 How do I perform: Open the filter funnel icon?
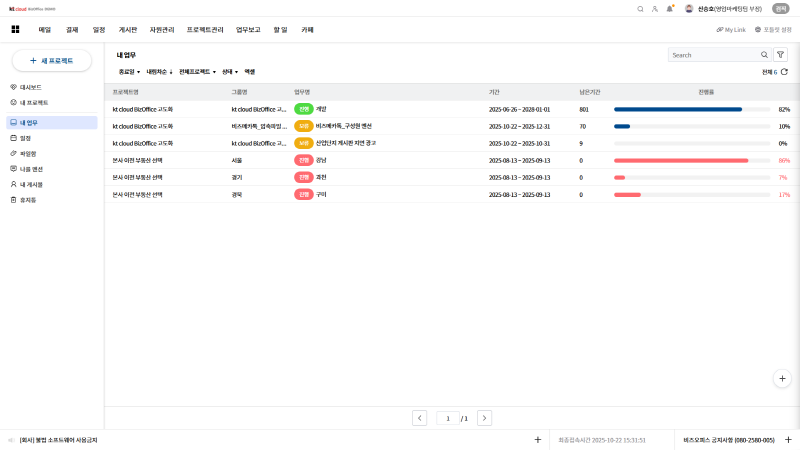[780, 55]
